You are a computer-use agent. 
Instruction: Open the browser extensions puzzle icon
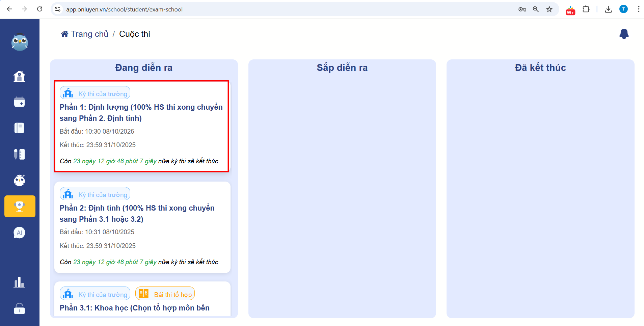click(586, 9)
